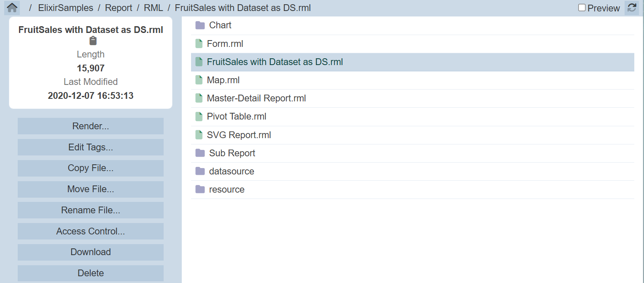Image resolution: width=644 pixels, height=283 pixels.
Task: Choose Copy File action
Action: pyautogui.click(x=91, y=168)
